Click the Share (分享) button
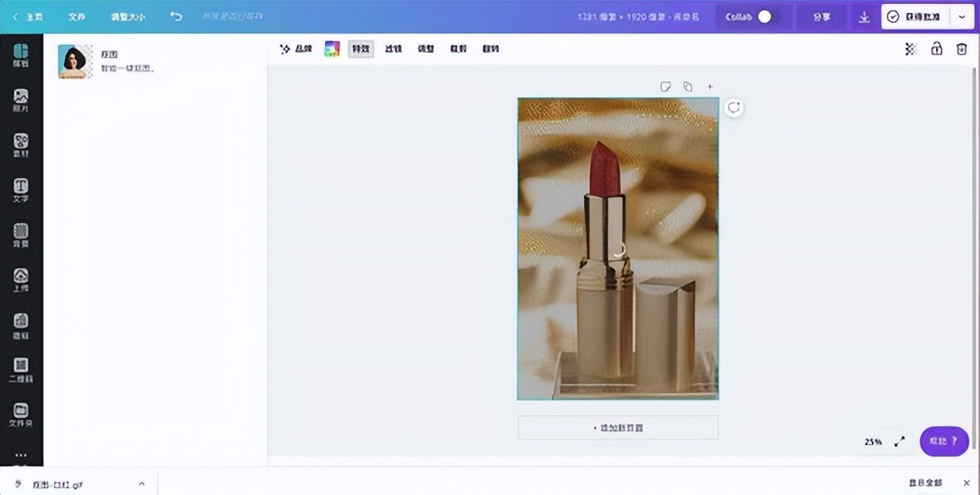980x495 pixels. coord(822,16)
